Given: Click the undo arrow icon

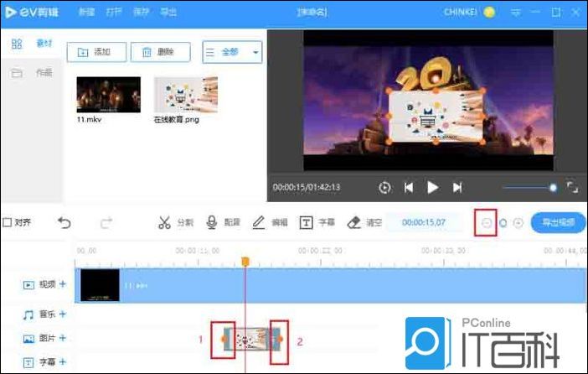Looking at the screenshot, I should 64,223.
